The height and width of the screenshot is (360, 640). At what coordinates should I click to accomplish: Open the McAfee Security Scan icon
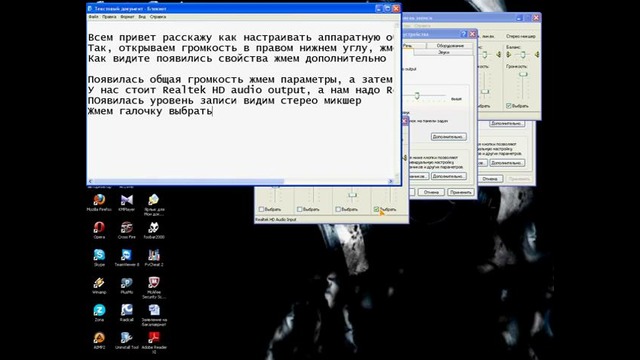tap(154, 282)
